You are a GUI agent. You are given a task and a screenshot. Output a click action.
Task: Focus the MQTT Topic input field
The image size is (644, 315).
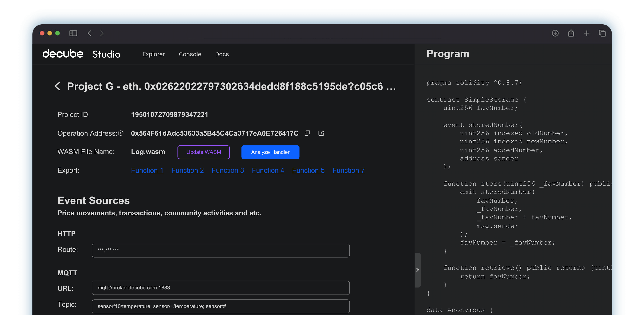point(221,306)
